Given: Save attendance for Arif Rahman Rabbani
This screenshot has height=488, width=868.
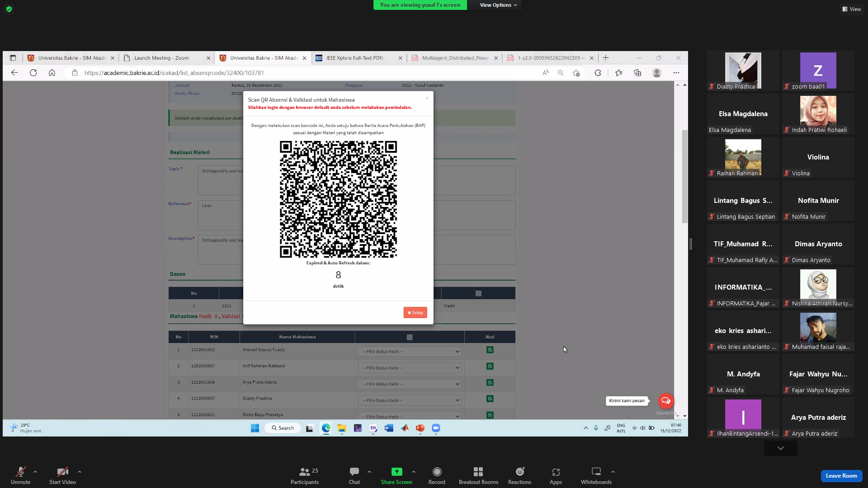Looking at the screenshot, I should 490,366.
